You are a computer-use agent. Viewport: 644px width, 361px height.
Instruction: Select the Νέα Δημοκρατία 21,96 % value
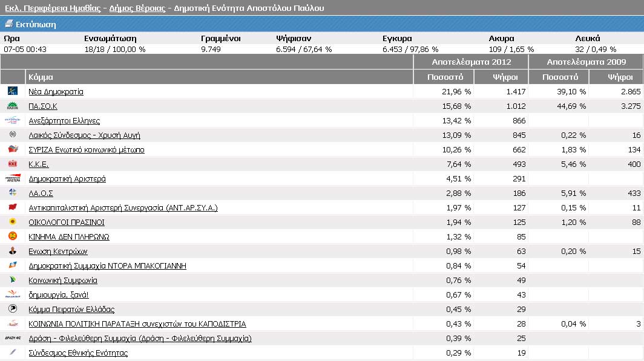[456, 91]
